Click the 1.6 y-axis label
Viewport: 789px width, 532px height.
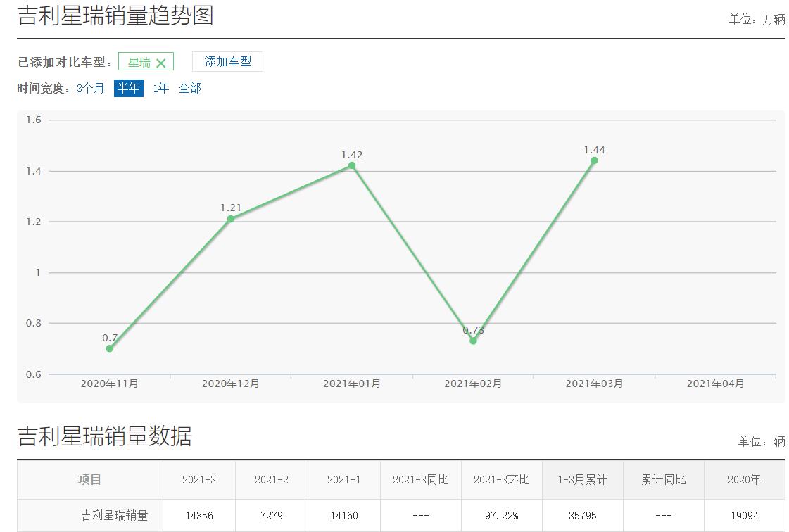point(34,120)
